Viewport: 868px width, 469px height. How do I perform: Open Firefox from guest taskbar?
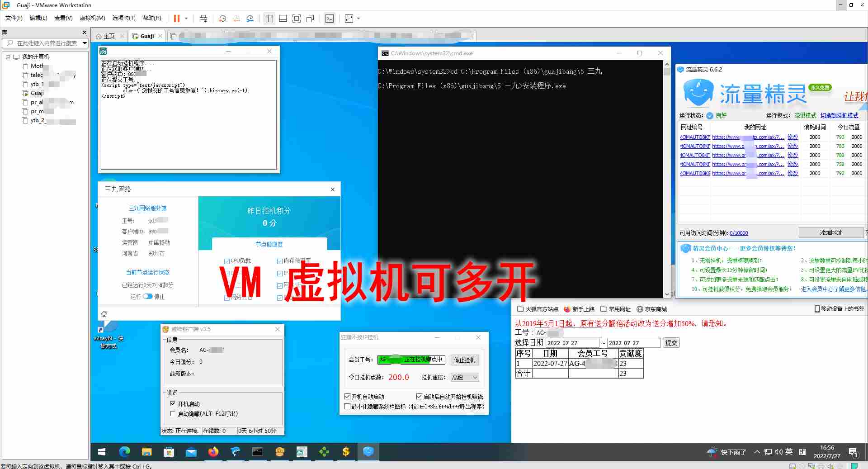pyautogui.click(x=213, y=452)
